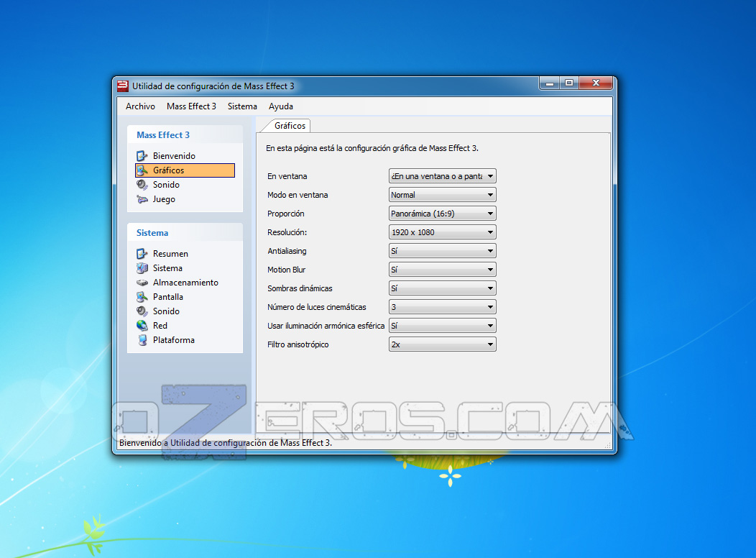Click the page description text about configuración gráfica

(x=372, y=148)
